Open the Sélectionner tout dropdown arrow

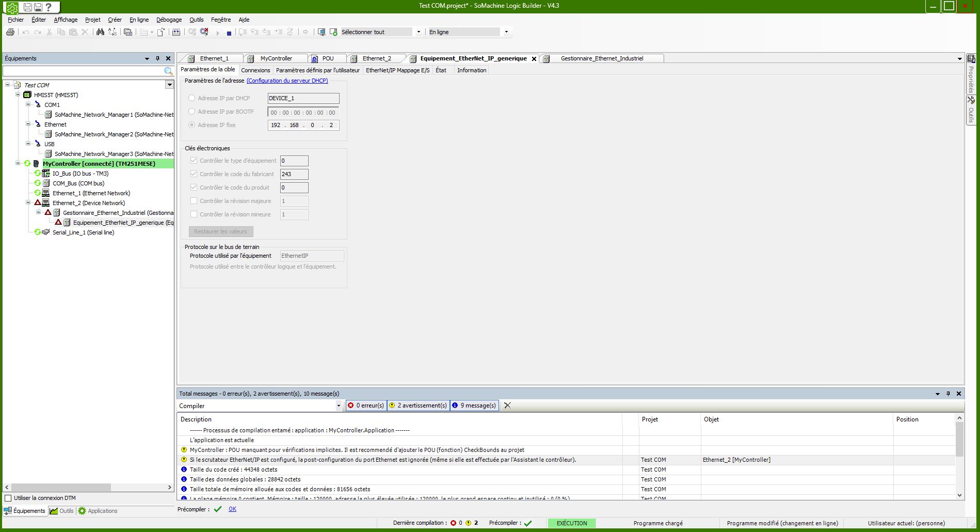(x=419, y=32)
